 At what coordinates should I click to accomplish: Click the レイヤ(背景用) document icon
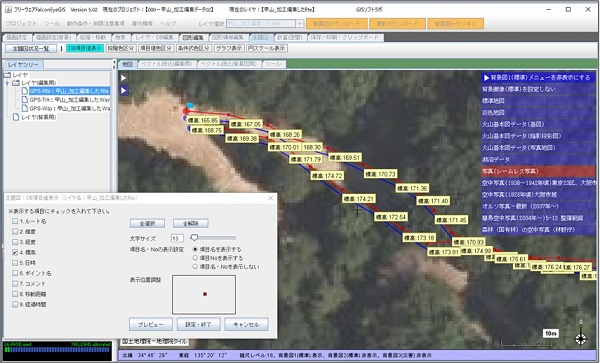click(x=16, y=117)
